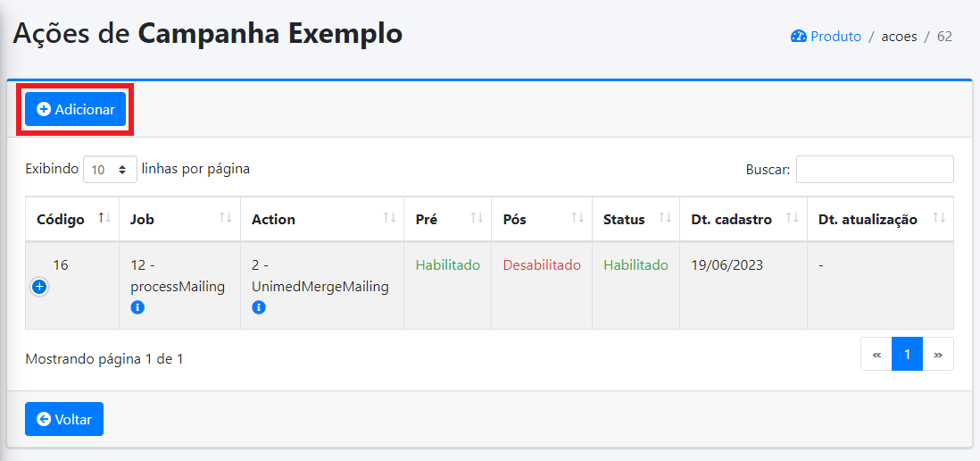Open the Produto breadcrumb link

[x=826, y=37]
